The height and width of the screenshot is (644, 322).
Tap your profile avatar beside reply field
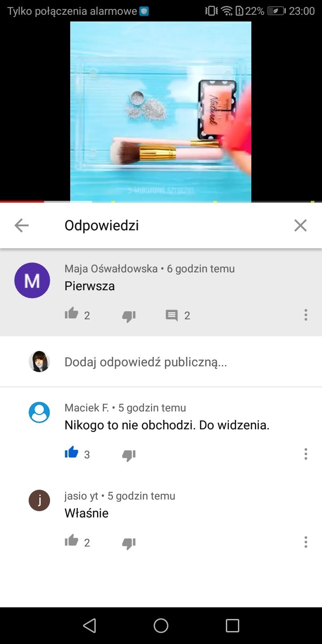click(x=39, y=361)
